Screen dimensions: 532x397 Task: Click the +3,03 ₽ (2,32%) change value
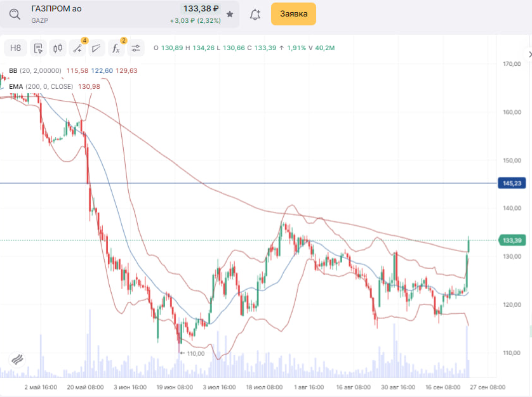point(195,21)
